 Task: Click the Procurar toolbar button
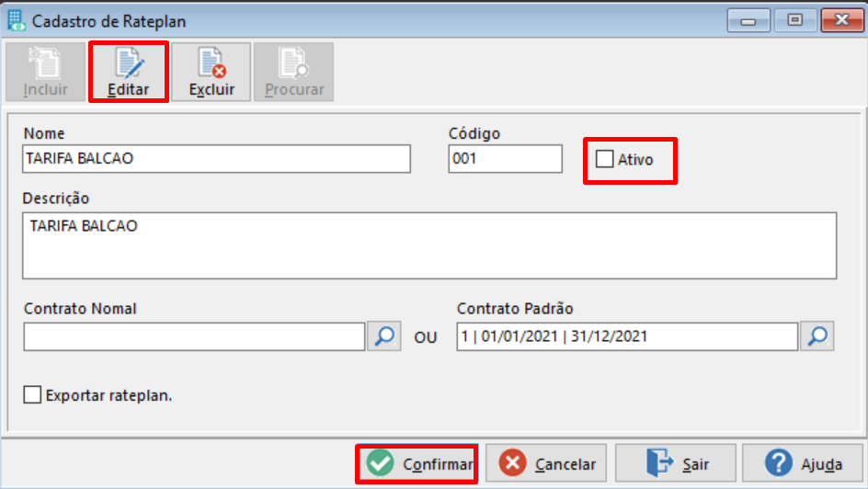(x=294, y=72)
